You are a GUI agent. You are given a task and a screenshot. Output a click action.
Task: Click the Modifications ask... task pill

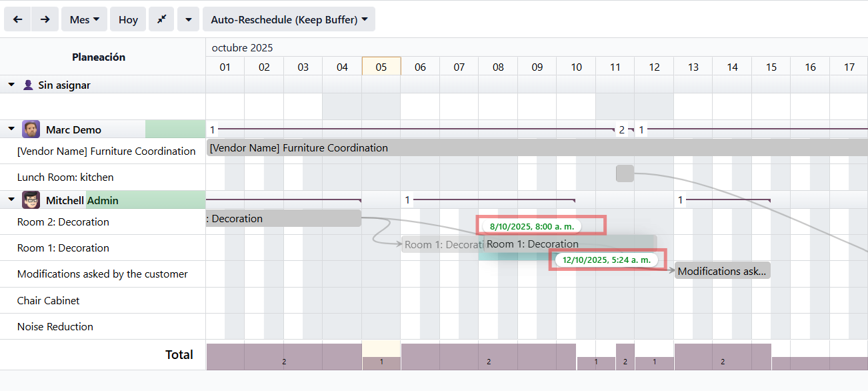coord(722,271)
